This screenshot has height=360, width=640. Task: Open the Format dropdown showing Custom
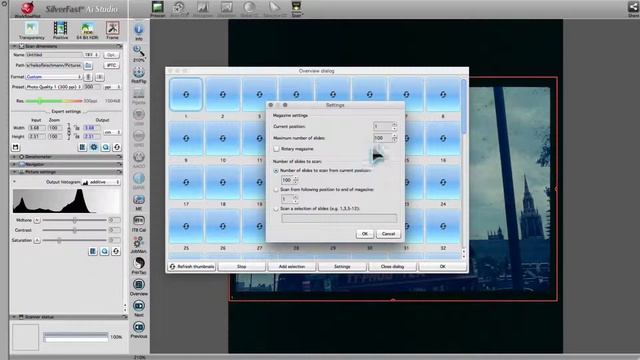tap(54, 77)
